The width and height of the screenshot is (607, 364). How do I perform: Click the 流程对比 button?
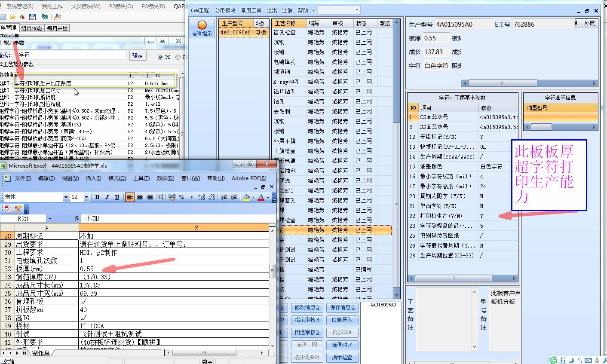click(x=343, y=345)
